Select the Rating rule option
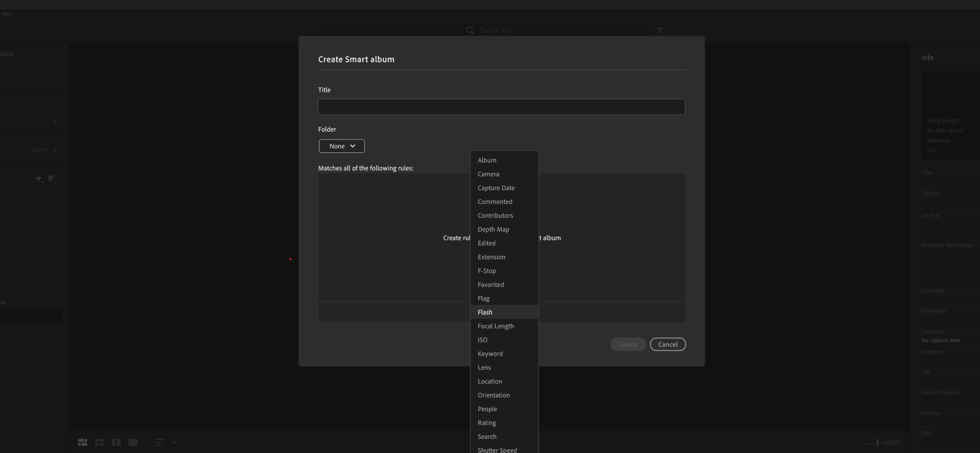 click(487, 423)
